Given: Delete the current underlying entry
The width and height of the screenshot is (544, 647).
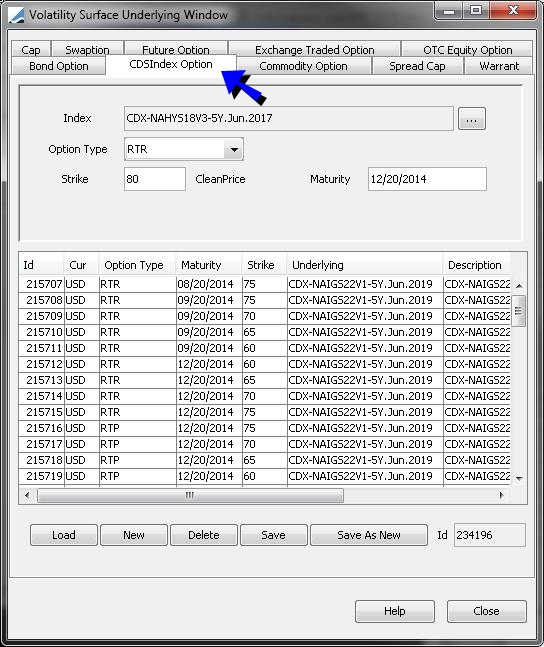Looking at the screenshot, I should point(203,535).
